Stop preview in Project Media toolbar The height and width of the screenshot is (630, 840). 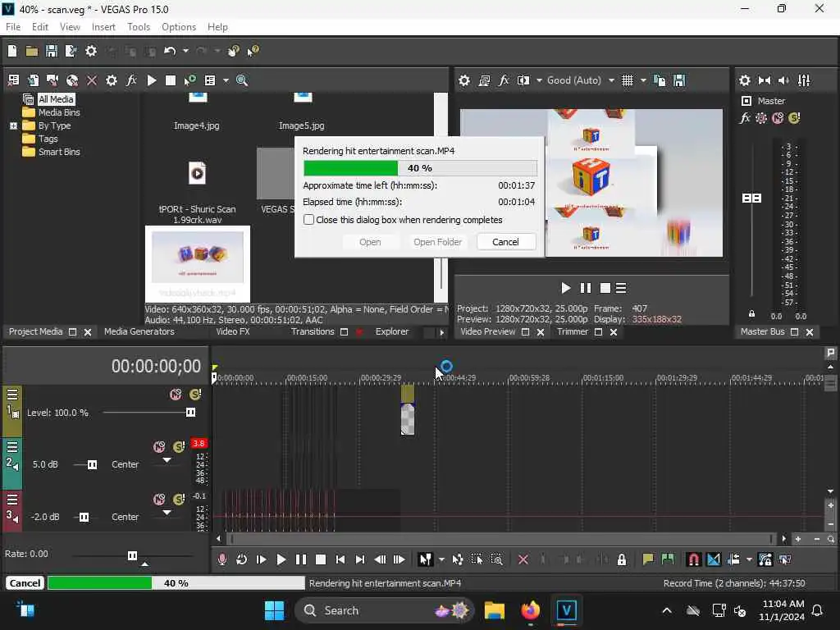coord(171,80)
